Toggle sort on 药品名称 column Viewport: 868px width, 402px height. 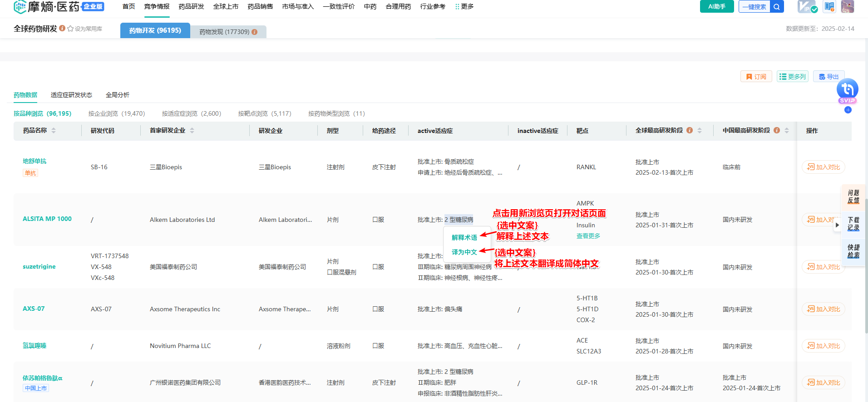(54, 131)
